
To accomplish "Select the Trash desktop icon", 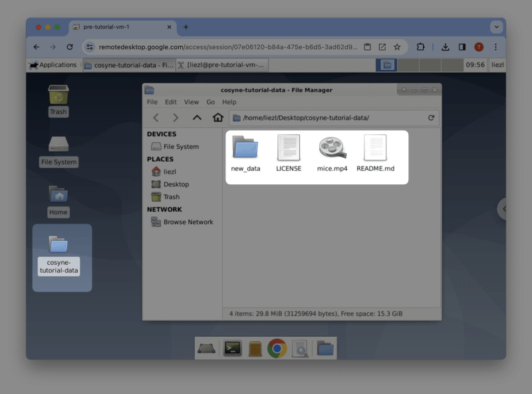I will tap(59, 101).
